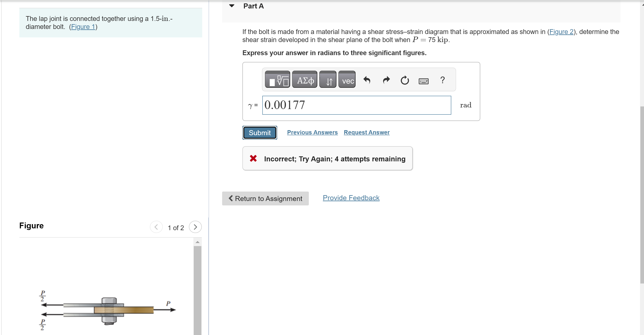
Task: Go to previous figure arrow
Action: pyautogui.click(x=156, y=227)
